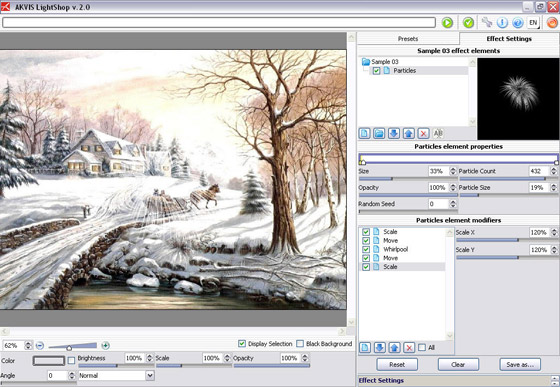Toggle the second Move modifier checkbox
The width and height of the screenshot is (560, 387).
366,258
